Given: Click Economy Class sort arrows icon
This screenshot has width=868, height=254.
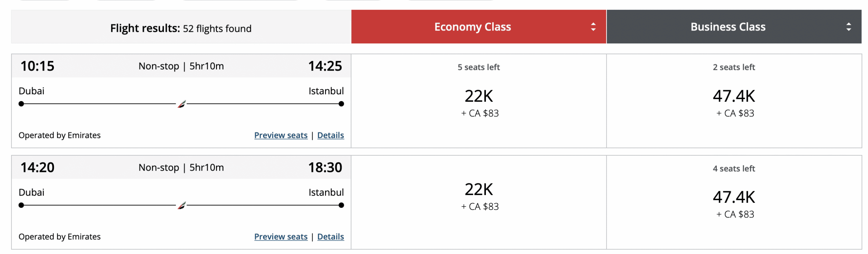Looking at the screenshot, I should [593, 27].
